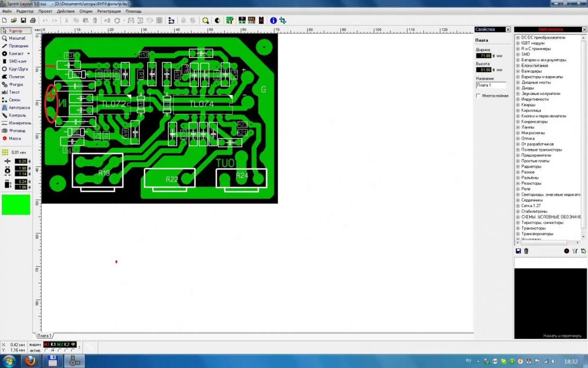Toggle visibility of the M2 layer label
Screen dimensions: 588x368
(x=60, y=344)
